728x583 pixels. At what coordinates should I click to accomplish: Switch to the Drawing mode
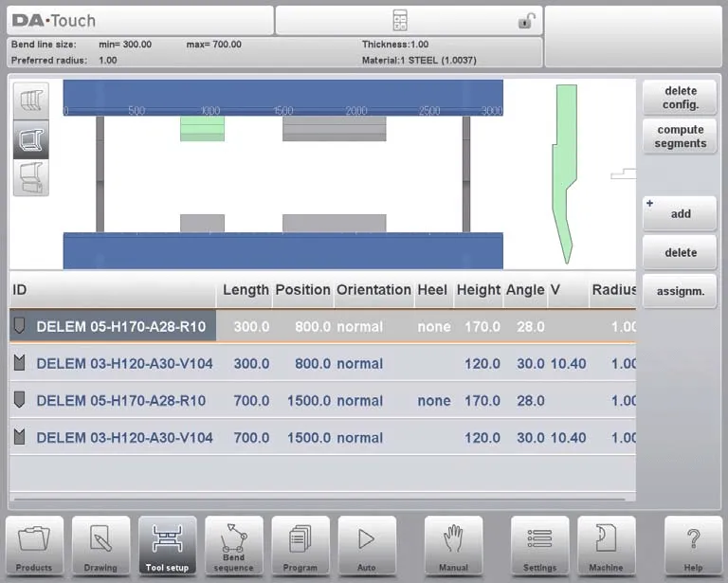(x=100, y=545)
